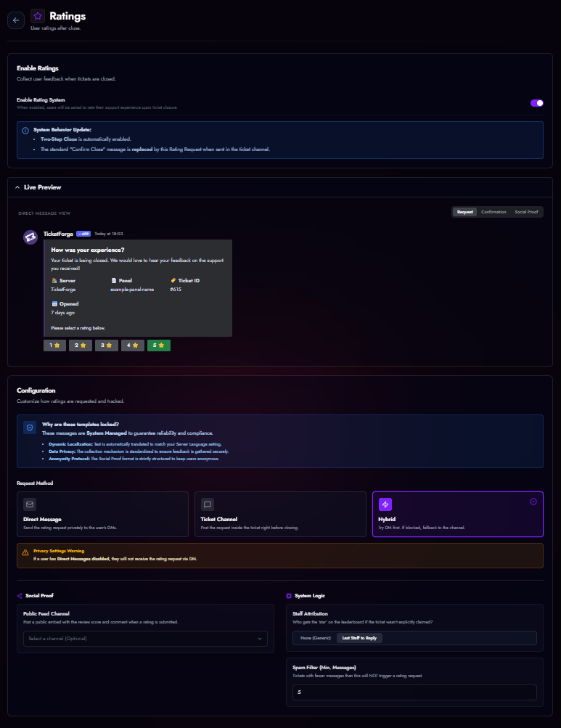Switch to the Confirmation preview tab
Viewport: 561px width, 728px height.
(494, 212)
